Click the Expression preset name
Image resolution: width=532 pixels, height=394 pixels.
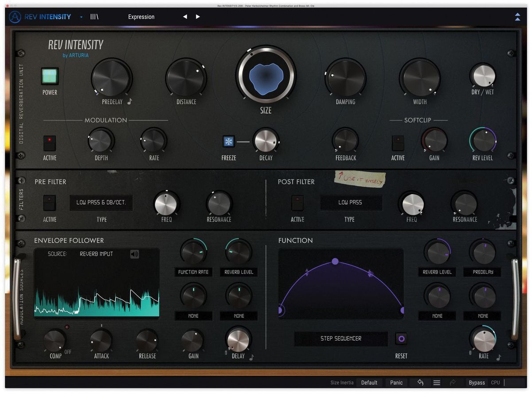tap(141, 17)
